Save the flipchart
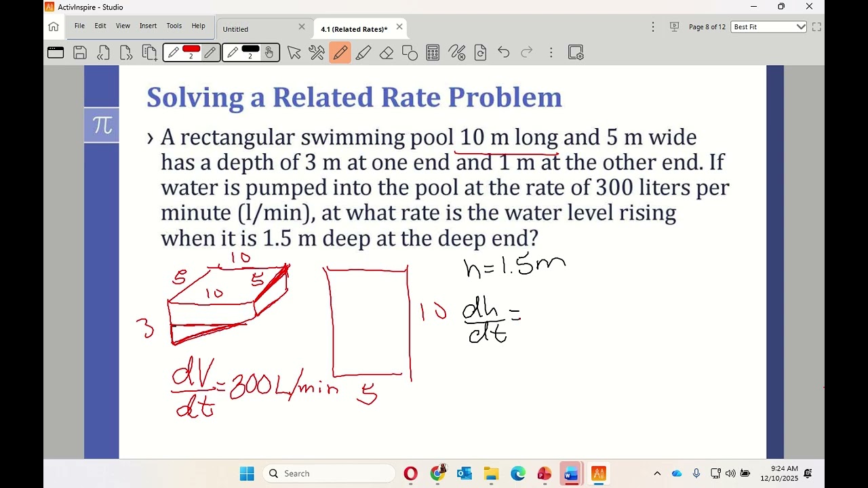This screenshot has width=868, height=488. click(80, 53)
